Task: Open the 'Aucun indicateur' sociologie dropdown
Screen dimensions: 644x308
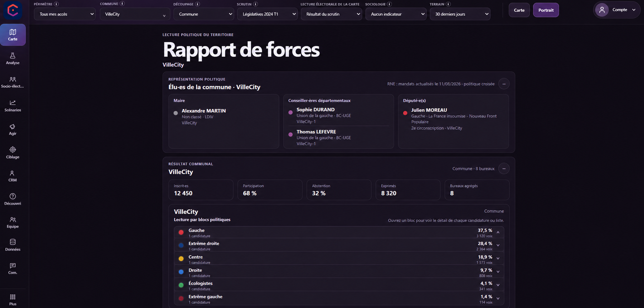Action: pyautogui.click(x=396, y=14)
